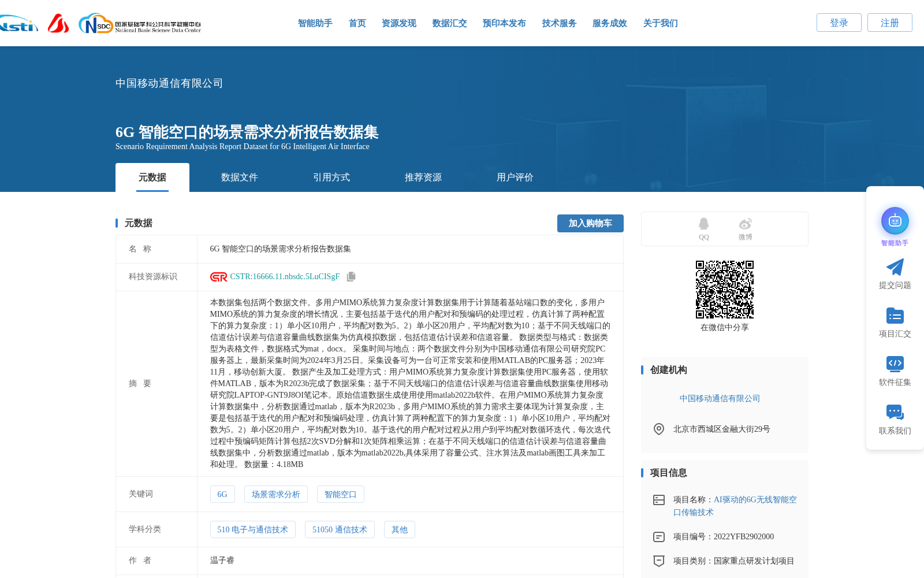Click the 登录 button
Image resolution: width=924 pixels, height=578 pixels.
[x=839, y=23]
